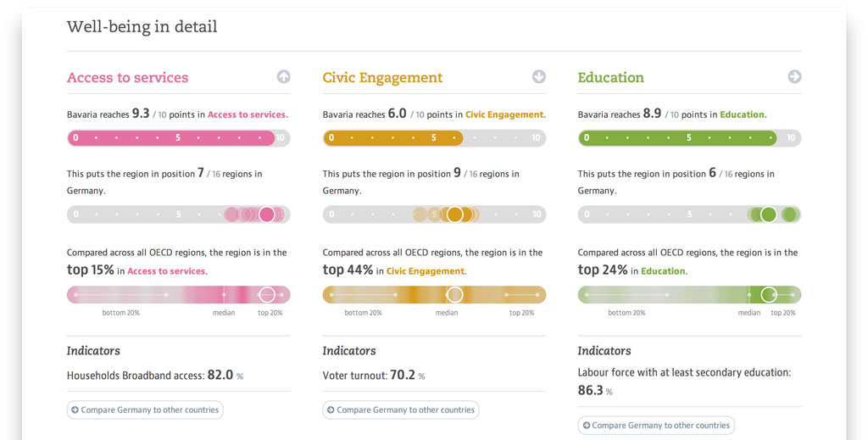
Task: Click Bavaria's pink marker on Germany ranking bar
Action: [x=267, y=214]
